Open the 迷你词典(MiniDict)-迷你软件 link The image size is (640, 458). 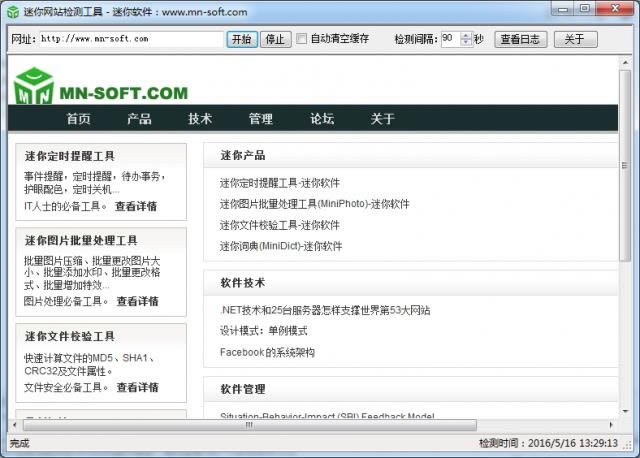coord(280,246)
